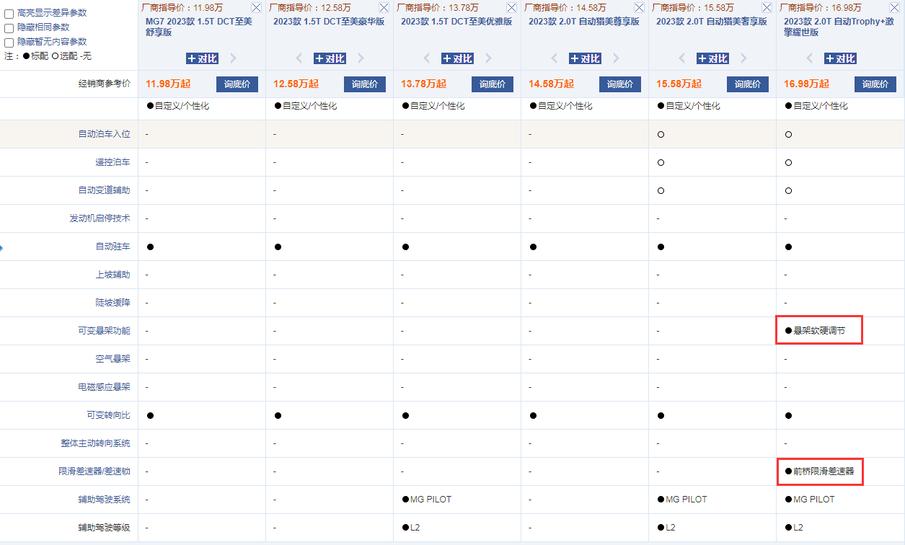Move the 12.58万 column right with its arrow
This screenshot has width=905, height=545.
[361, 58]
